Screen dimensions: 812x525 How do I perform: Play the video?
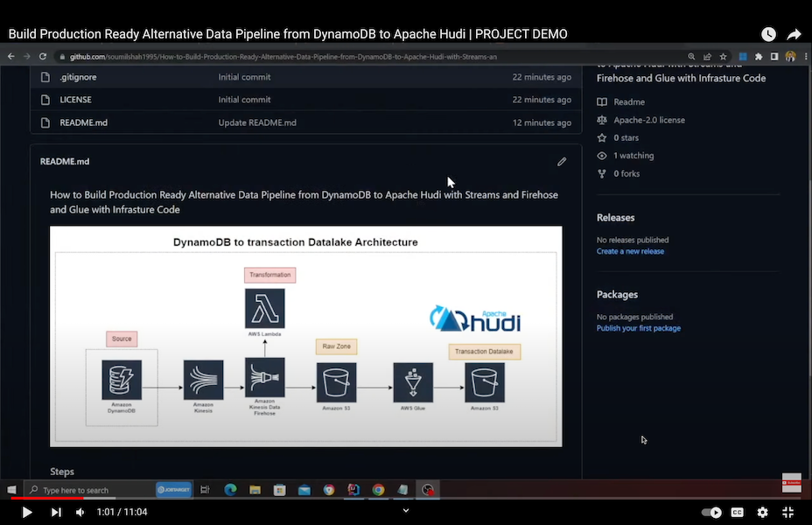click(x=26, y=512)
